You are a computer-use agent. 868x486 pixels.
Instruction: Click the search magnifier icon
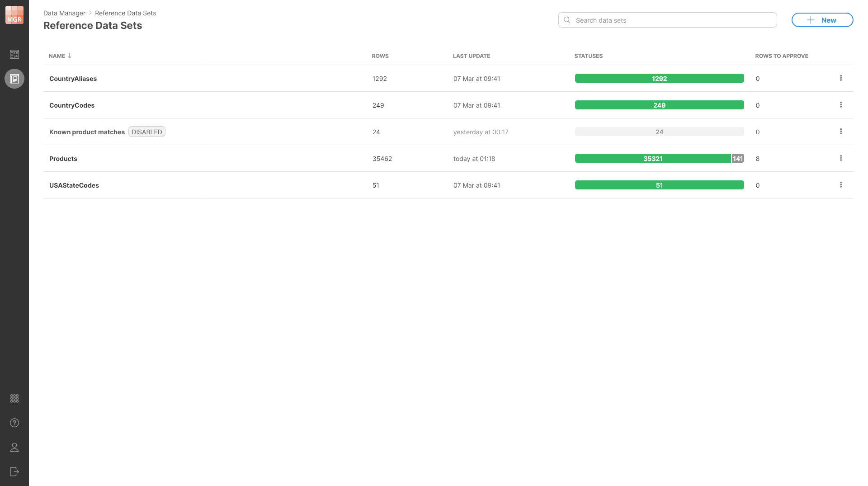point(567,20)
